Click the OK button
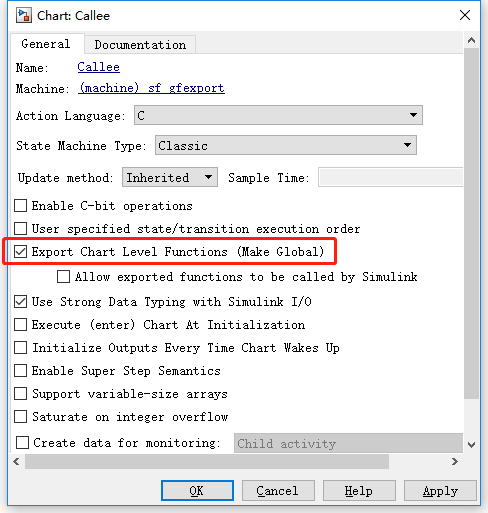Screen dimensions: 488x513 tap(197, 490)
